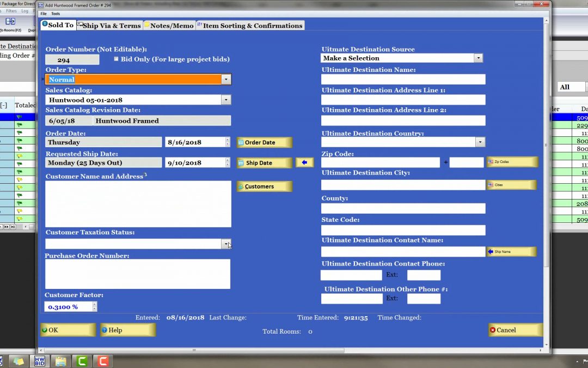Expand the Sales Catalog dropdown

point(225,100)
